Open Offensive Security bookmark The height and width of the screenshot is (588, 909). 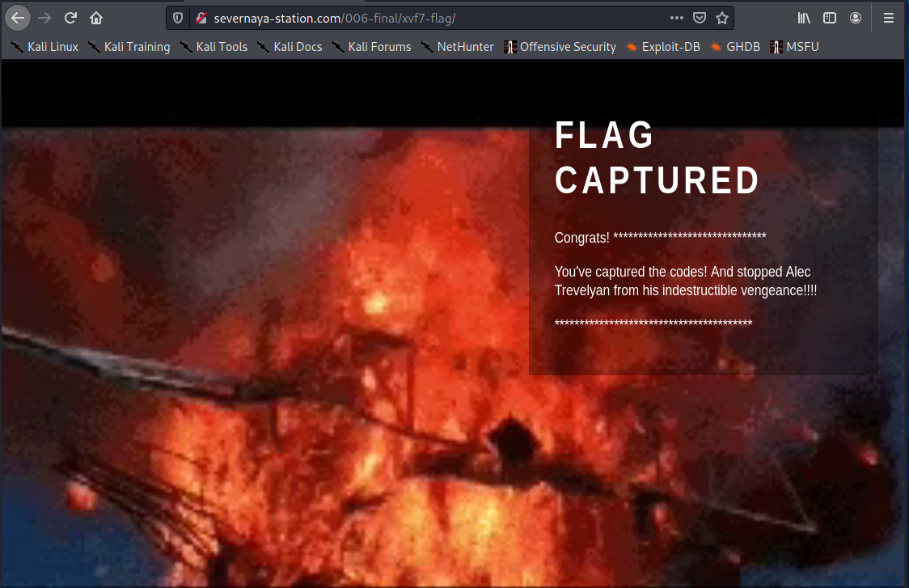click(x=560, y=47)
